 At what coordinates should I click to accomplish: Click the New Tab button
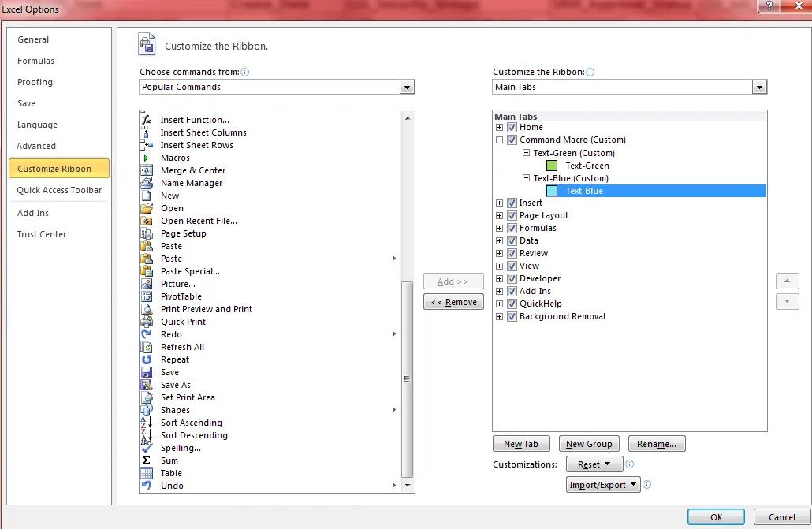coord(521,444)
